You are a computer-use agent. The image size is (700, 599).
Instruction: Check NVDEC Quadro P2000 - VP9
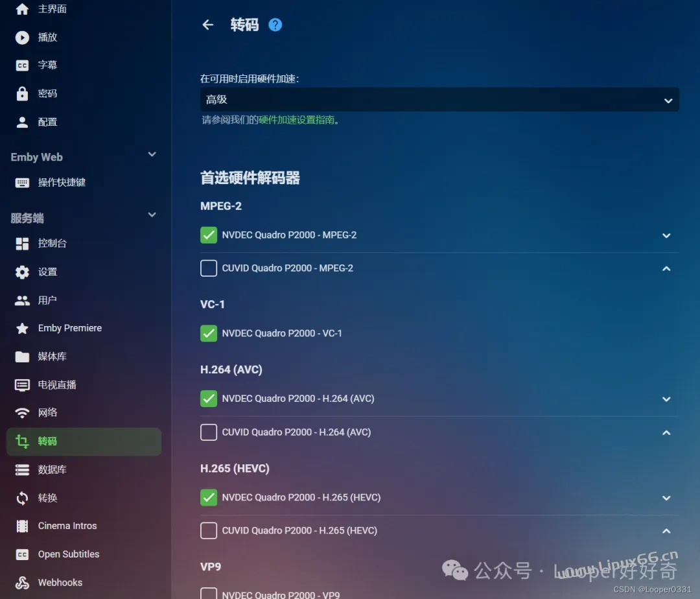click(209, 594)
